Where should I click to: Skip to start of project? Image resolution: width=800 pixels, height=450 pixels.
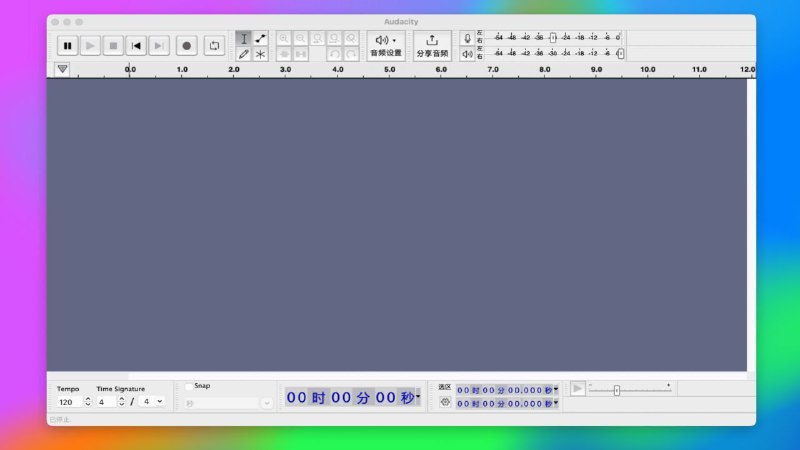coord(137,45)
